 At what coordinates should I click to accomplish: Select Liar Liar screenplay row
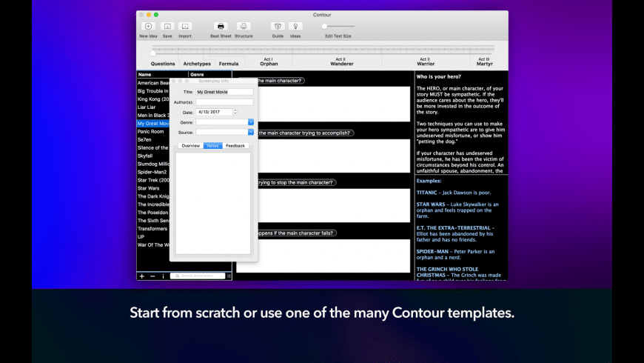(152, 107)
